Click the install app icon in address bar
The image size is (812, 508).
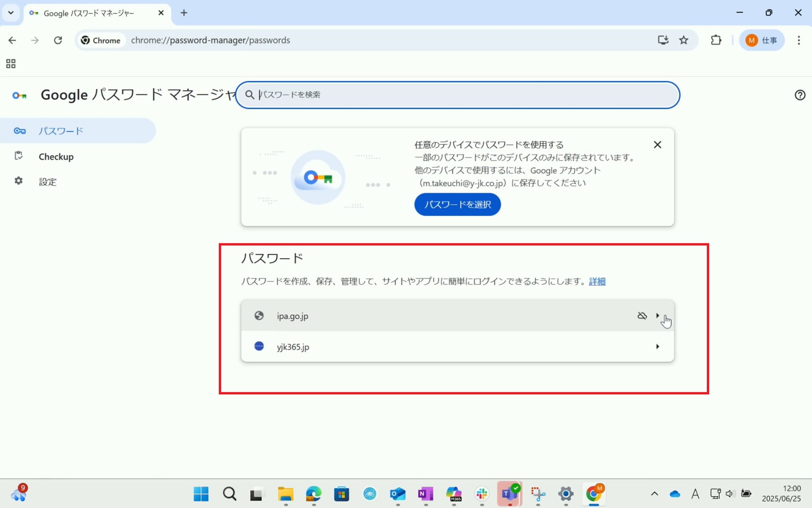tap(663, 40)
